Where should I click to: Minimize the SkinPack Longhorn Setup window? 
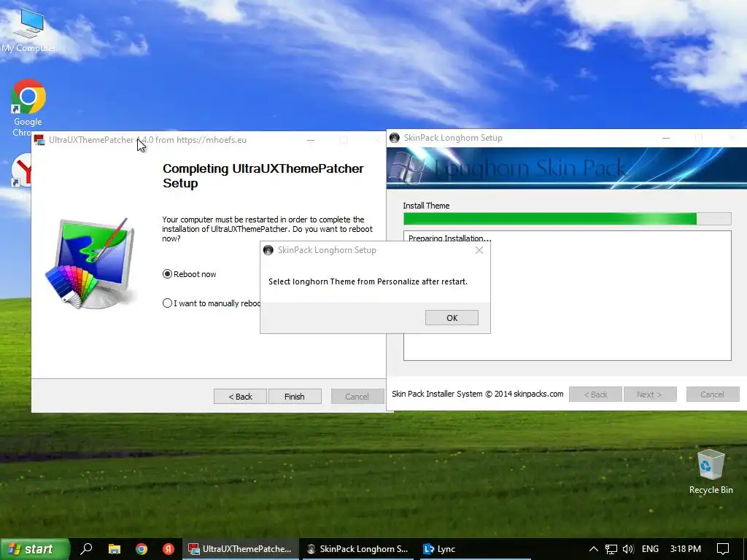click(x=666, y=138)
